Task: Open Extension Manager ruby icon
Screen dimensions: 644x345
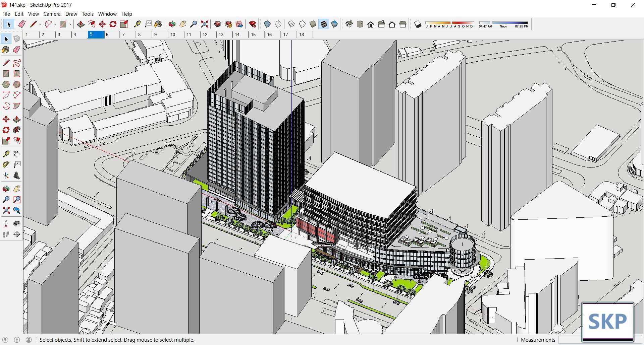Action: pyautogui.click(x=253, y=24)
